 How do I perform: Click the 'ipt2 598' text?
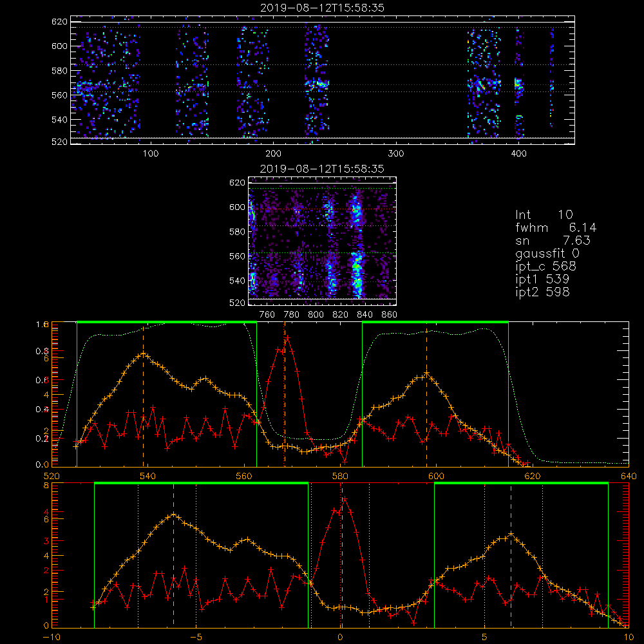tap(542, 292)
